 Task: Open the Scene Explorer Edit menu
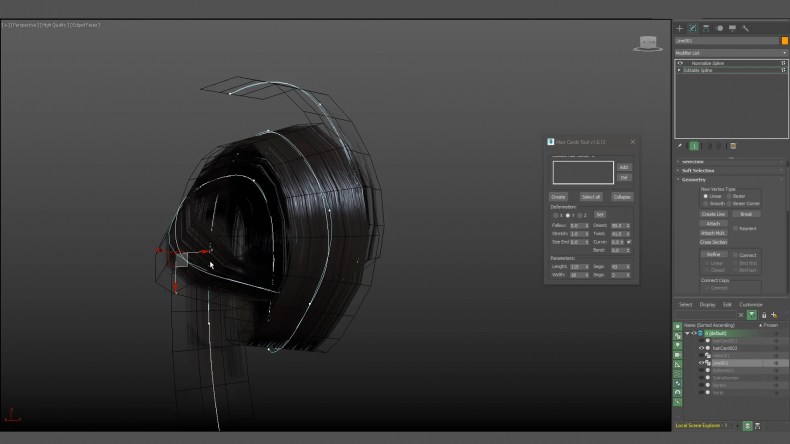(727, 304)
